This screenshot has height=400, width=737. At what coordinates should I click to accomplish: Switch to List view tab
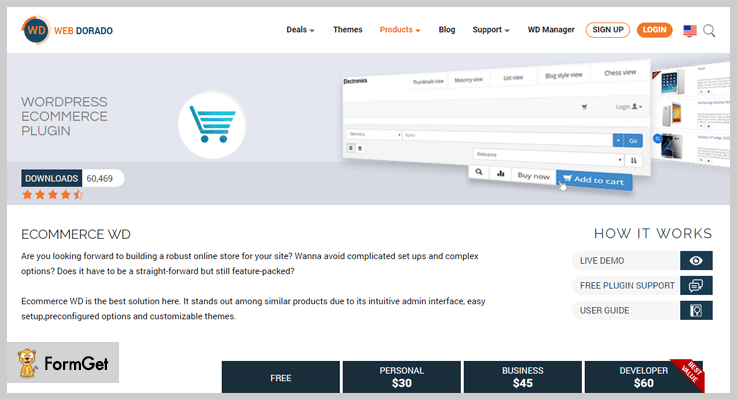click(513, 78)
